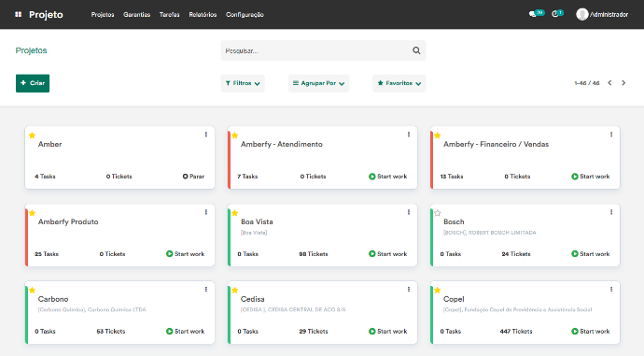
Task: Open kebab menu on Cedisa card
Action: [409, 290]
